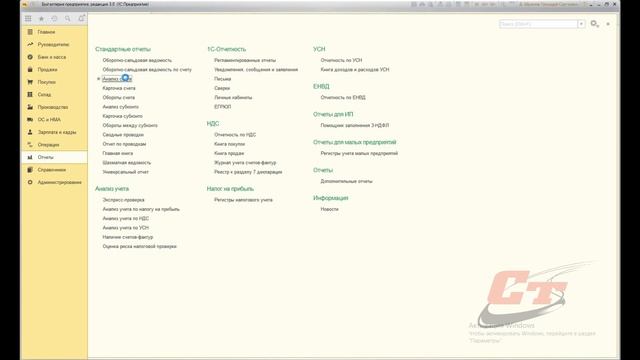Viewport: 640px width, 360px height.
Task: Open Книга доходов и расходов УСН
Action: click(x=355, y=69)
